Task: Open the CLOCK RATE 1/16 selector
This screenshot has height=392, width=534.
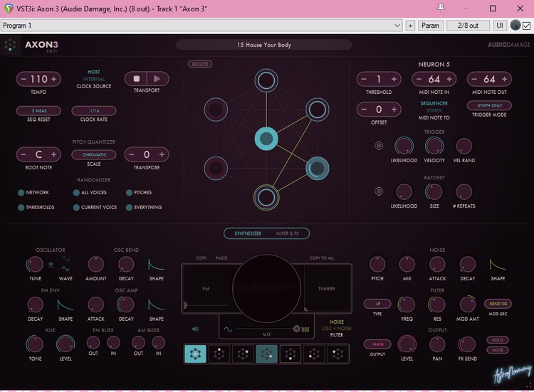Action: 94,110
